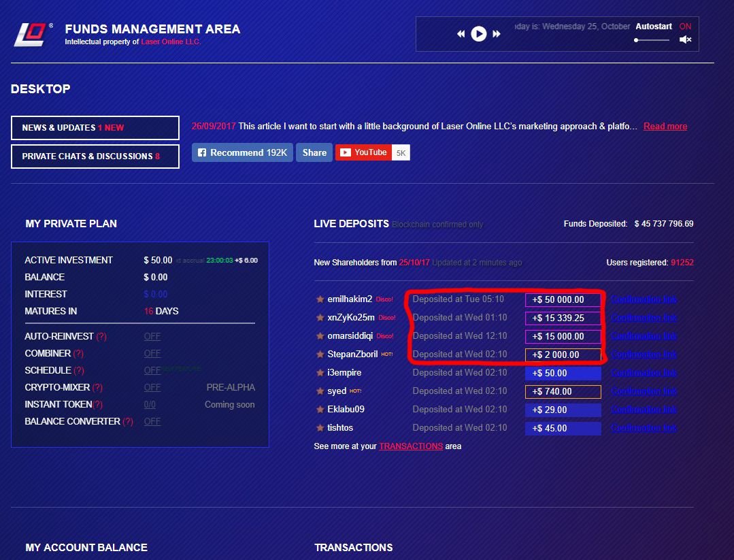
Task: Click the +$ 740.00 deposit amount
Action: pos(563,391)
